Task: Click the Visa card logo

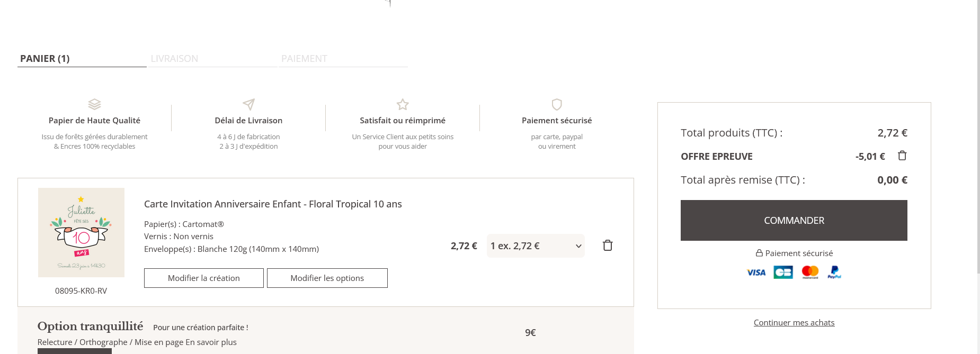Action: 756,273
